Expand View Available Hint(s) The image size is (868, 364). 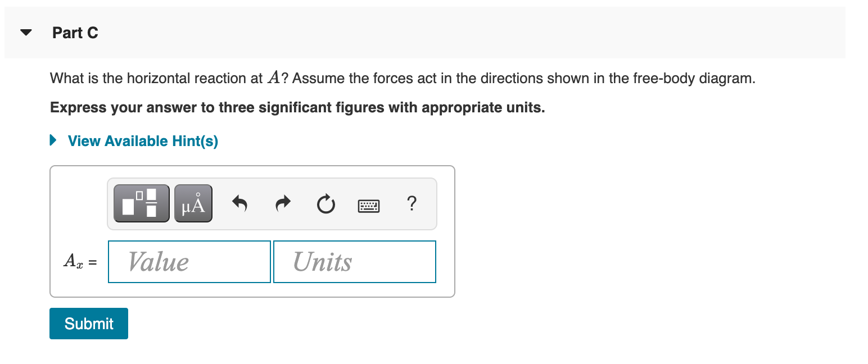(142, 141)
